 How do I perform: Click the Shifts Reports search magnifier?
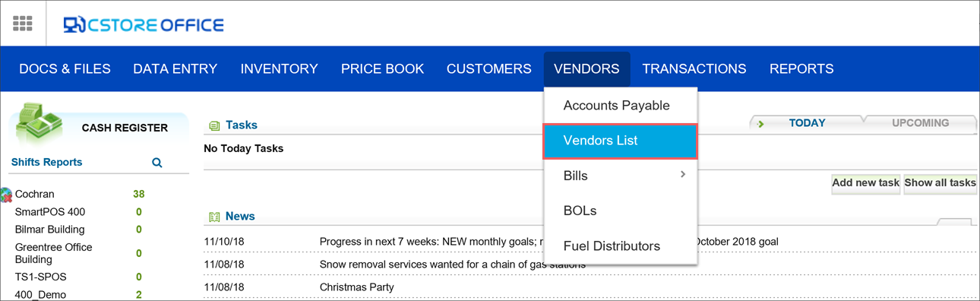[157, 163]
